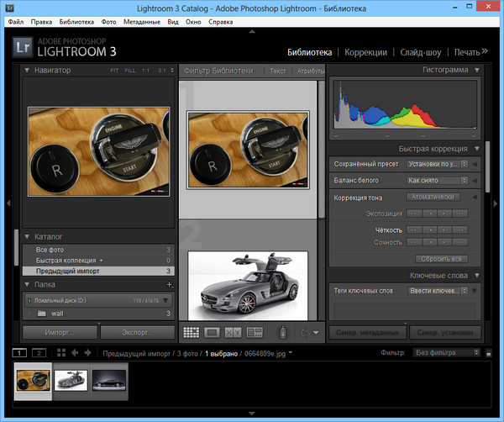Select the Painter spray can tool

pyautogui.click(x=283, y=333)
